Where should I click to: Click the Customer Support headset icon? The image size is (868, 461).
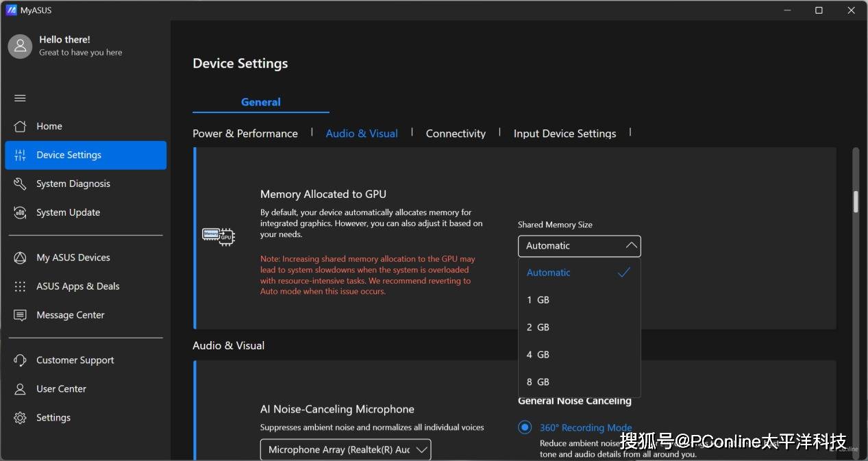coord(20,360)
